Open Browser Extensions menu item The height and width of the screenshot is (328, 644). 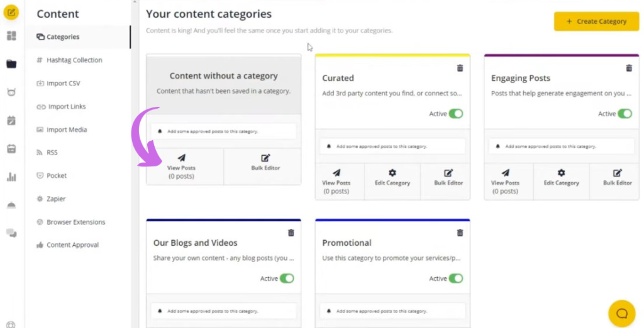[x=70, y=222]
